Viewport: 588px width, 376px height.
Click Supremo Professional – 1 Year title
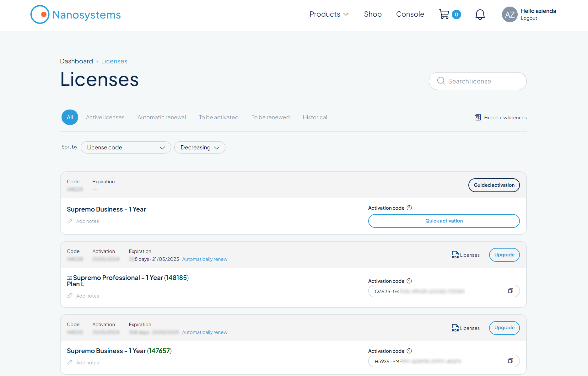pyautogui.click(x=118, y=278)
